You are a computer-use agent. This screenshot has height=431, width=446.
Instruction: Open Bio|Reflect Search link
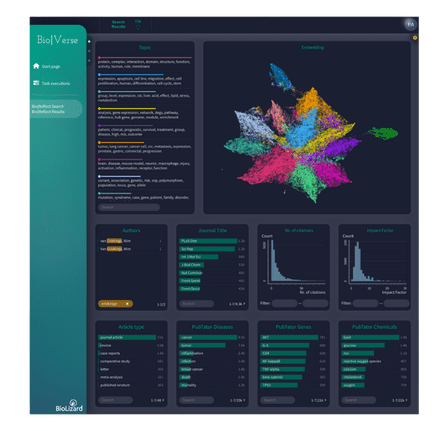pos(48,106)
